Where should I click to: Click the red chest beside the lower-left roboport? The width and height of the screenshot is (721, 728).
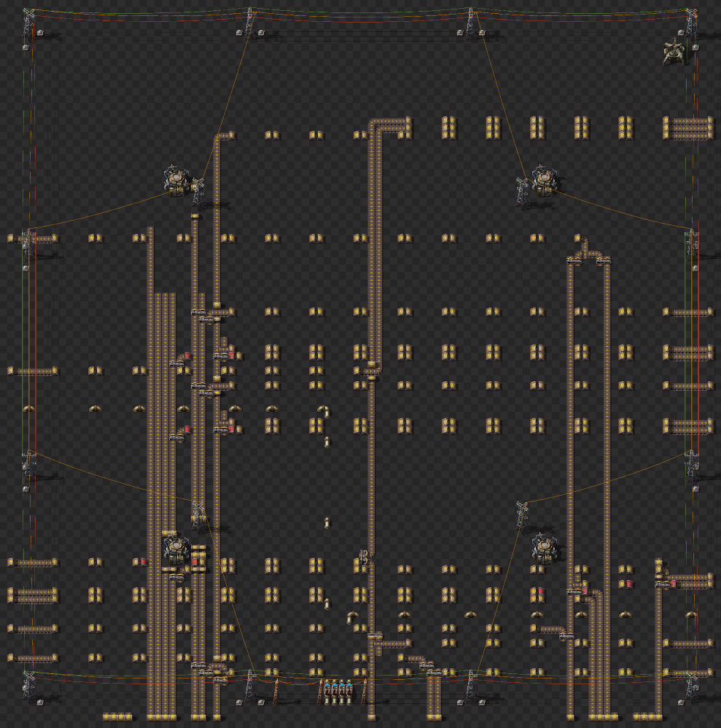[195, 563]
